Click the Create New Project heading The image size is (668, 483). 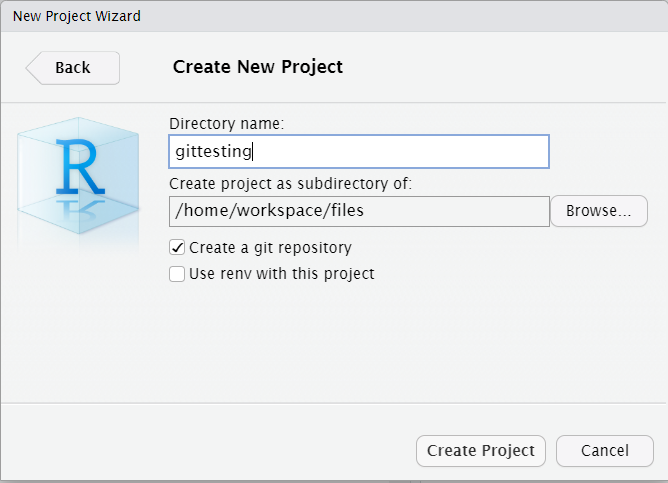tap(258, 67)
